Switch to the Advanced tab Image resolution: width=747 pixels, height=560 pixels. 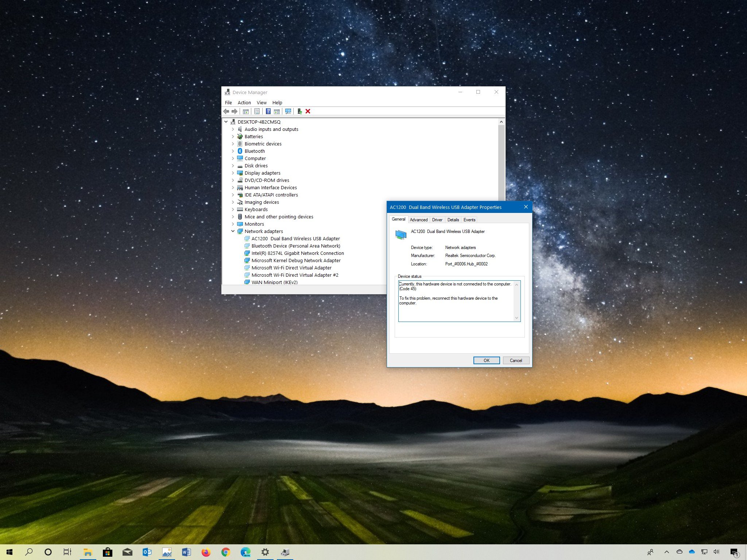click(x=418, y=219)
